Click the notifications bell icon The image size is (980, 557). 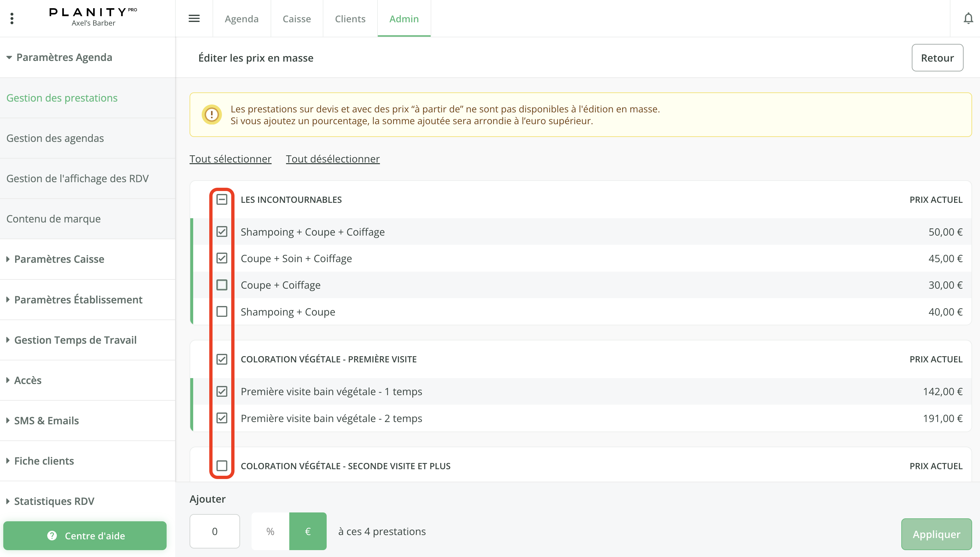tap(968, 18)
